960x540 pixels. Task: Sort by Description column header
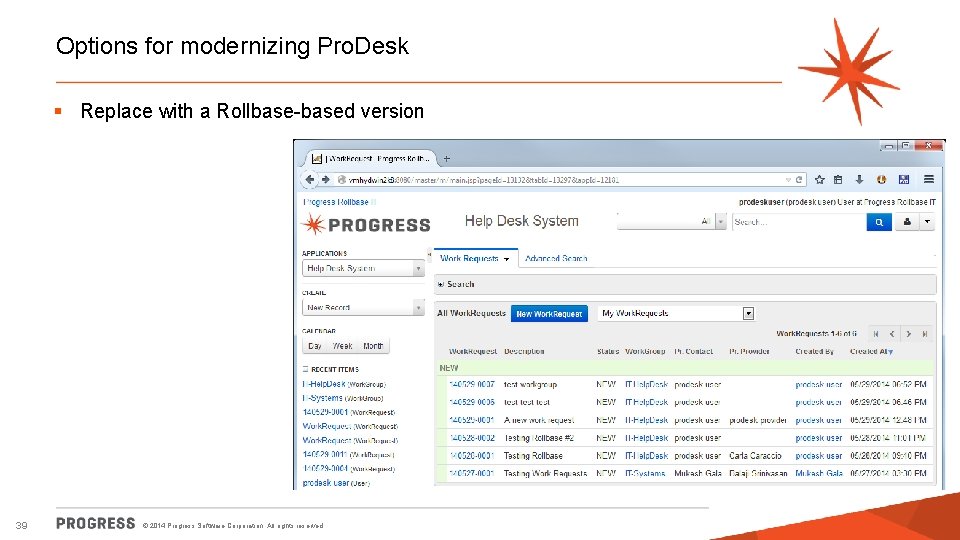524,351
